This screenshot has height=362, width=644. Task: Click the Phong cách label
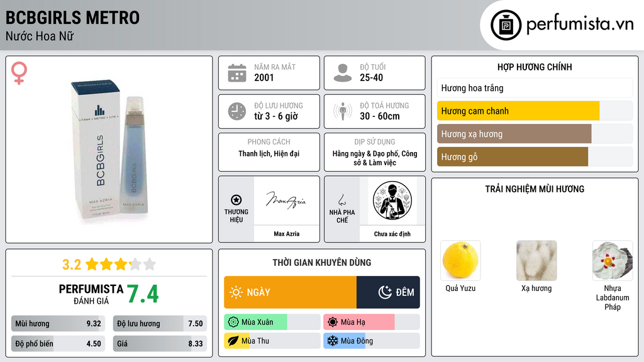(x=269, y=141)
